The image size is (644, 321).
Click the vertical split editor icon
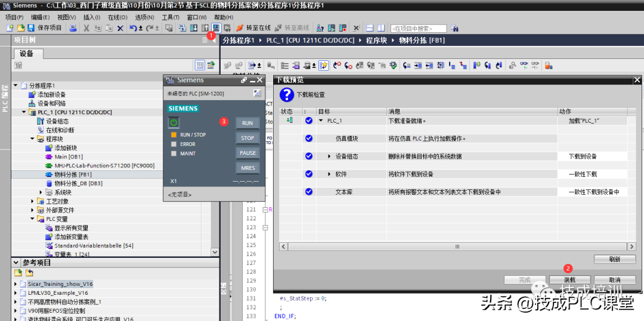coord(381,28)
